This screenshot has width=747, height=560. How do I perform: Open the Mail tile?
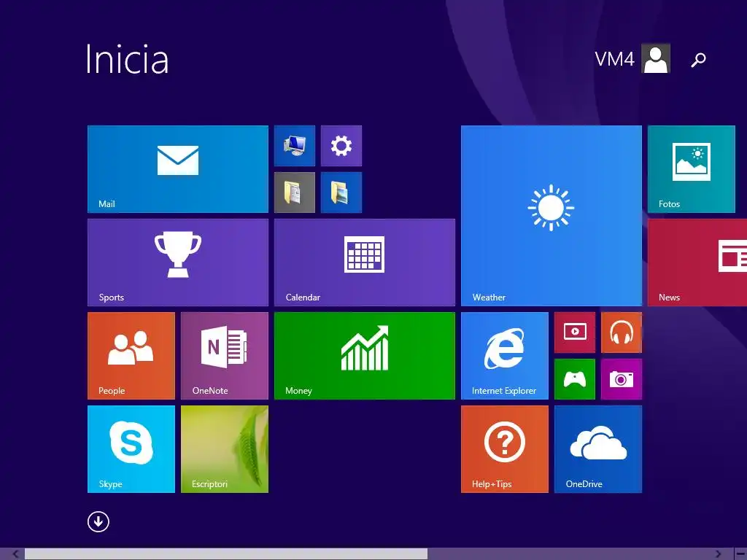[178, 169]
